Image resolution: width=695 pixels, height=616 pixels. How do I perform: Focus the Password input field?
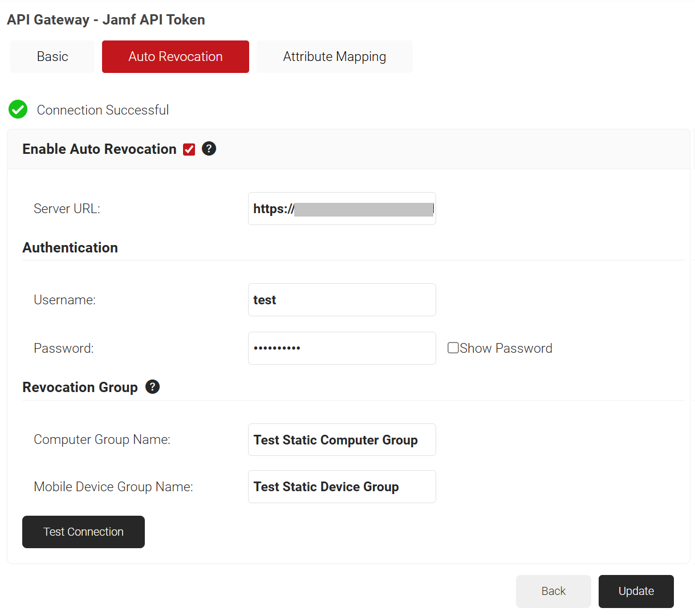(x=342, y=348)
